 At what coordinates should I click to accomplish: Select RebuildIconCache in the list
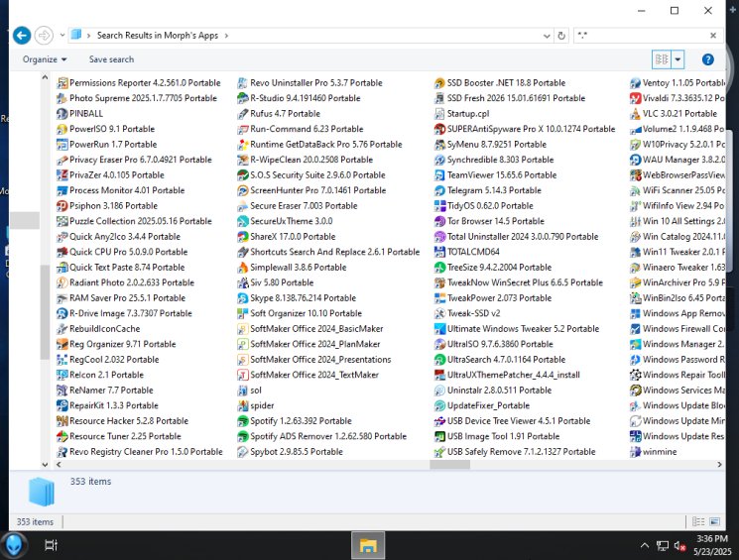[x=98, y=329]
